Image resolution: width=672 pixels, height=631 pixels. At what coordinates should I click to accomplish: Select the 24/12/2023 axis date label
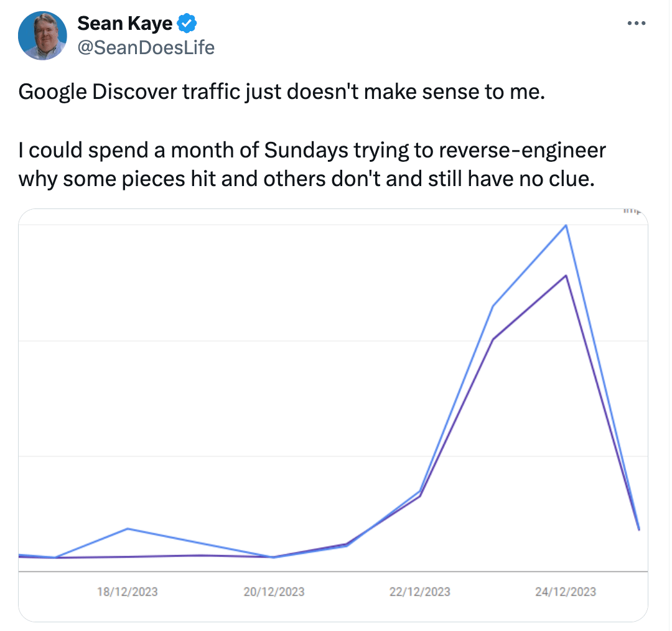pos(566,592)
